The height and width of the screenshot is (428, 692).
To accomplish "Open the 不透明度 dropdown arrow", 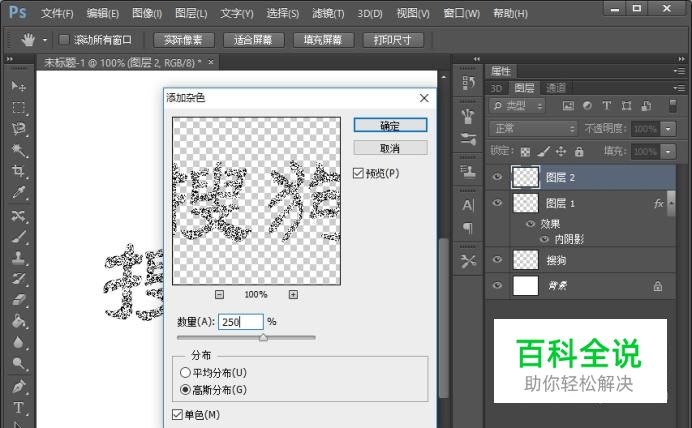I will click(x=668, y=129).
